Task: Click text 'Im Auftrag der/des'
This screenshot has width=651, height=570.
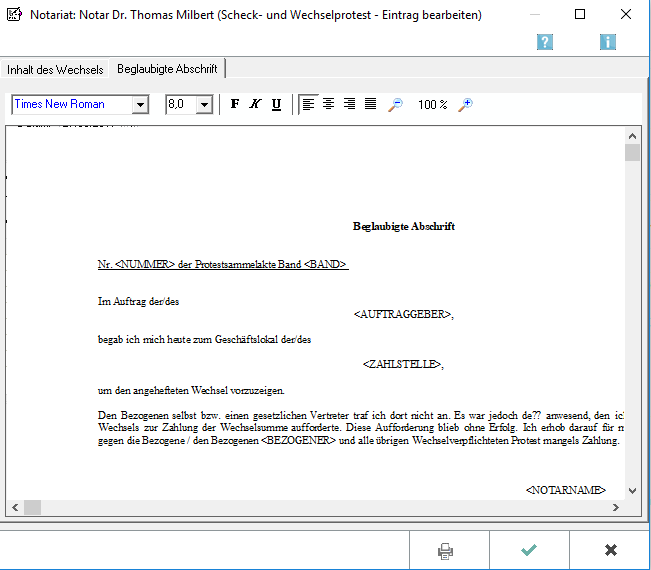Action: tap(138, 301)
